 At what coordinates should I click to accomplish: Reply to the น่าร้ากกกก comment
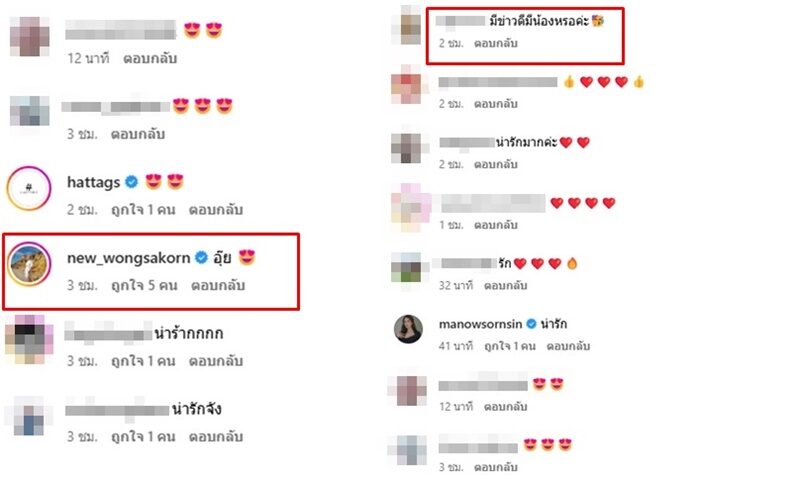point(216,361)
